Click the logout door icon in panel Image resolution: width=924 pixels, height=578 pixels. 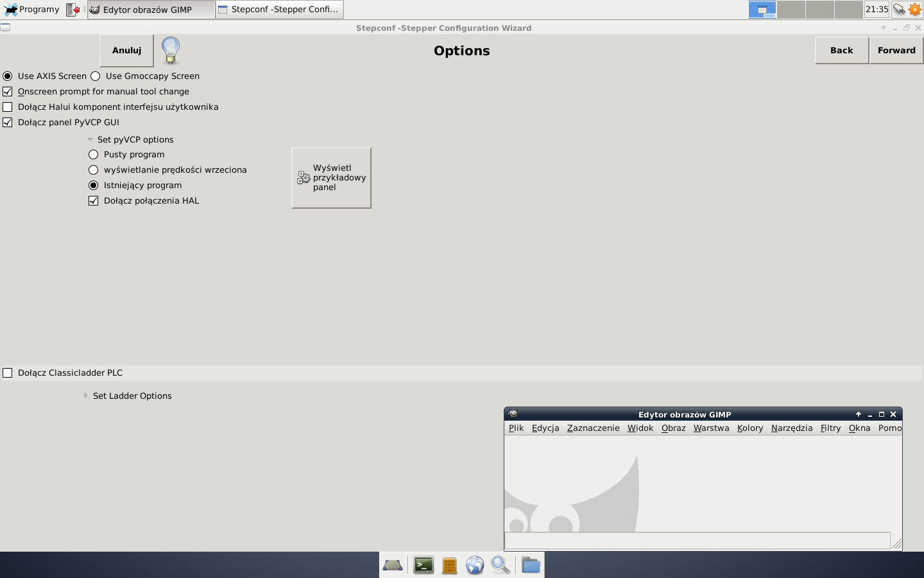click(x=73, y=10)
